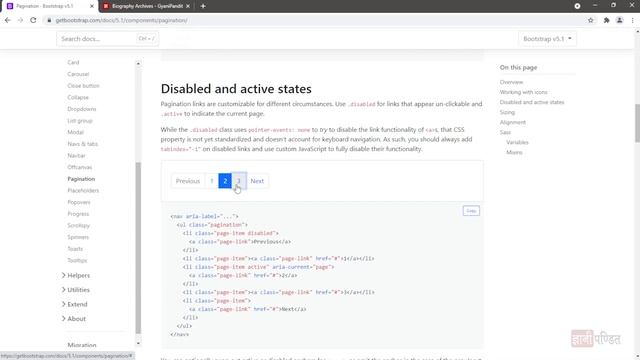Jump to Overview in On this page

point(511,82)
